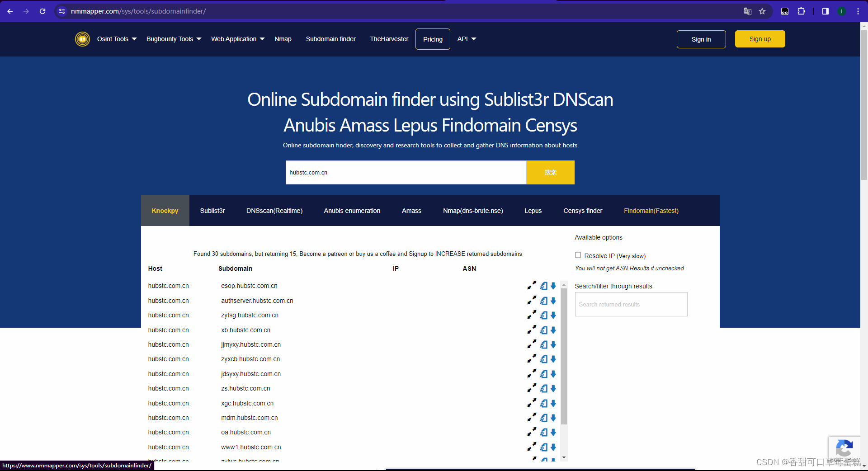The width and height of the screenshot is (868, 471).
Task: Click the browser back arrow
Action: click(x=10, y=11)
